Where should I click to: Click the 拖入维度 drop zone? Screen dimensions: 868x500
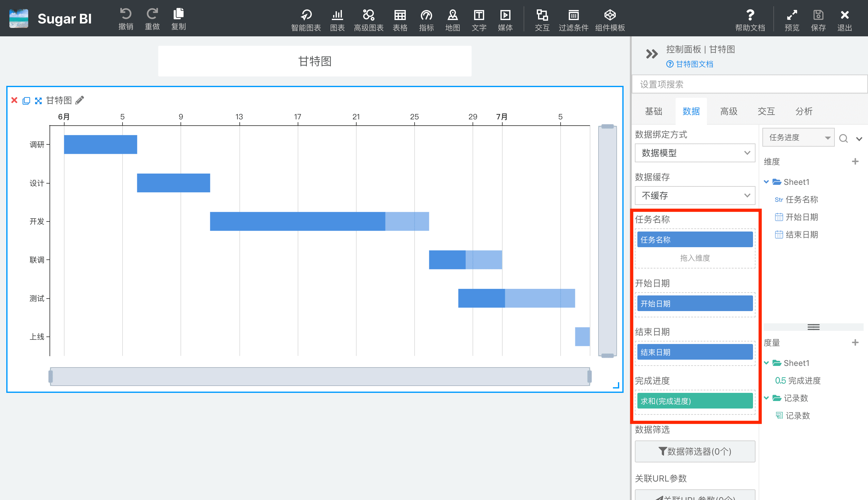pos(695,258)
